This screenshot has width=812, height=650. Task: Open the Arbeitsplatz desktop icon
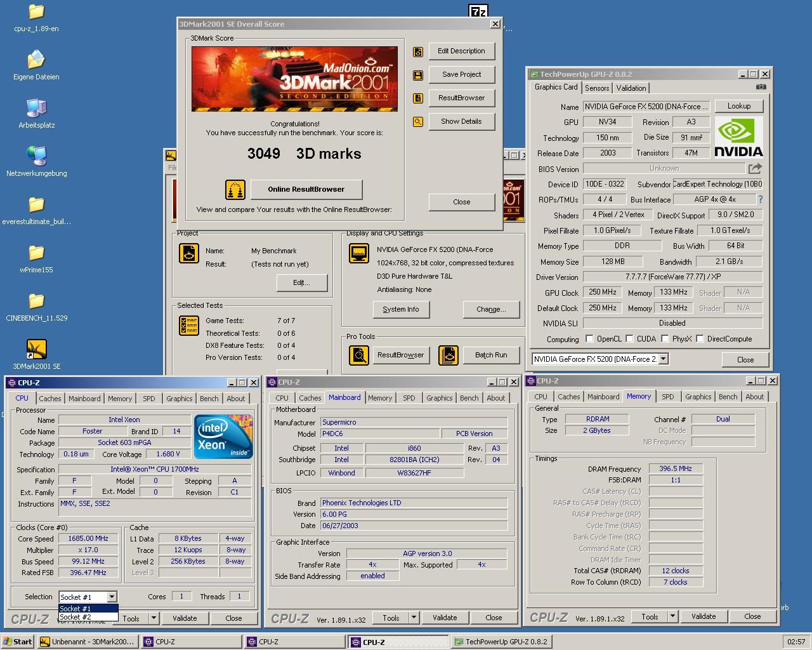point(36,109)
